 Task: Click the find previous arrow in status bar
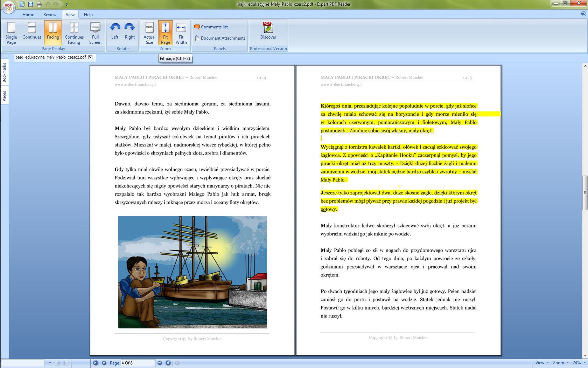tap(58, 363)
